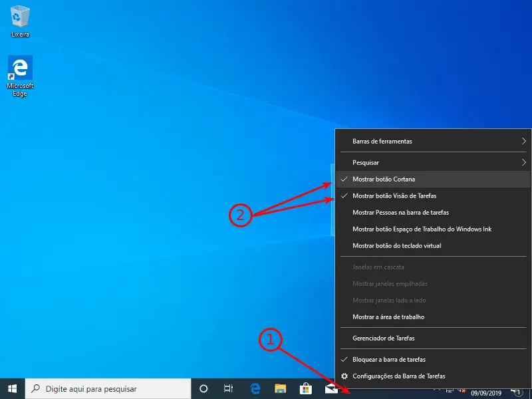
Task: Open the Action Center notification icon
Action: 517,392
